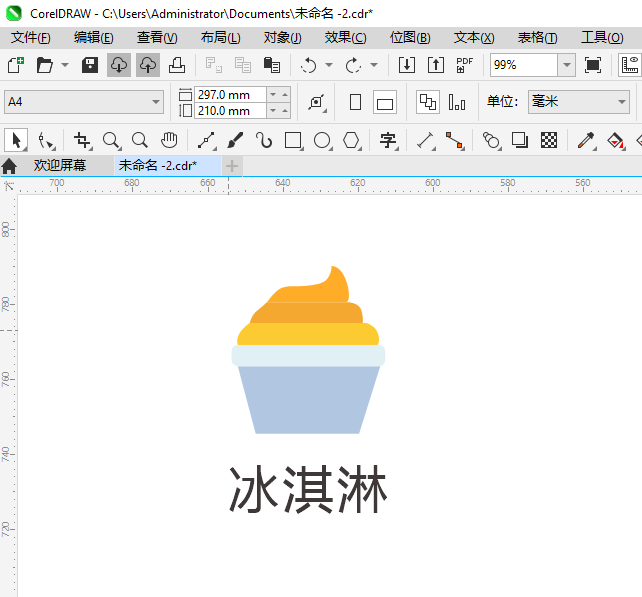Publish to PDF icon
642x597 pixels.
(465, 65)
